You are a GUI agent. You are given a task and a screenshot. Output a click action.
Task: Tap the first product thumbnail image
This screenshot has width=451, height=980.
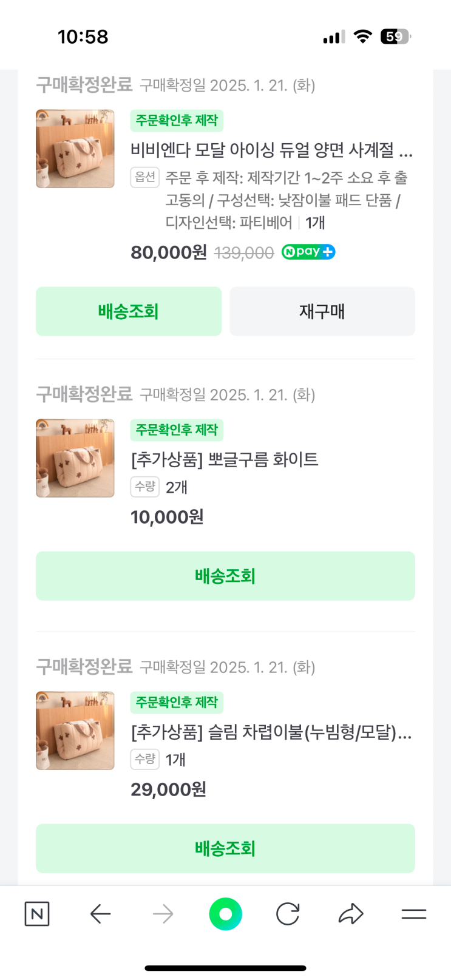(75, 149)
